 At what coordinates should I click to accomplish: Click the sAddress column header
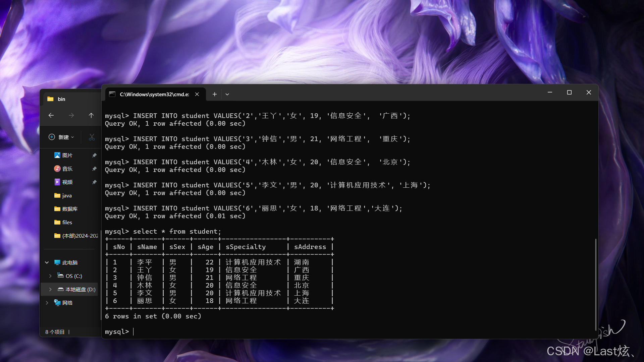tap(310, 247)
